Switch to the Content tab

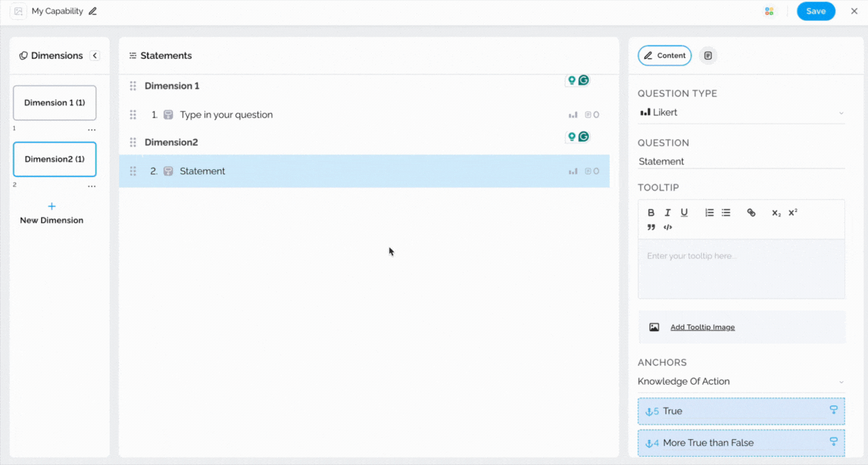coord(664,56)
